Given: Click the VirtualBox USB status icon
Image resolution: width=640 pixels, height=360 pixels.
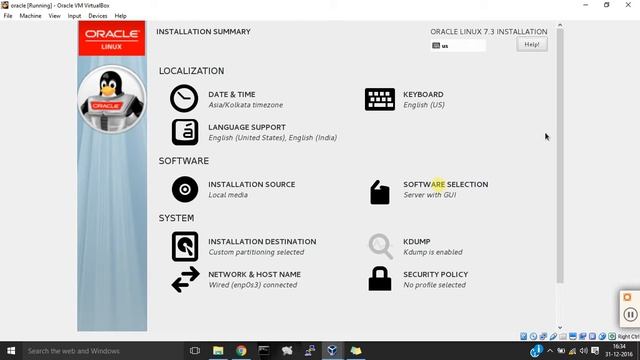Looking at the screenshot, I should click(x=553, y=336).
